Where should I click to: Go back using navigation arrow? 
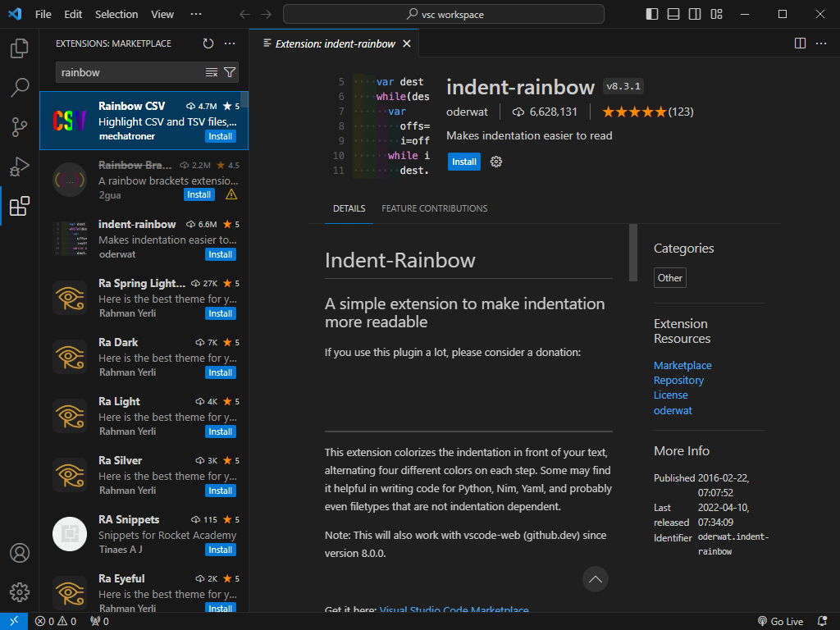pos(244,15)
